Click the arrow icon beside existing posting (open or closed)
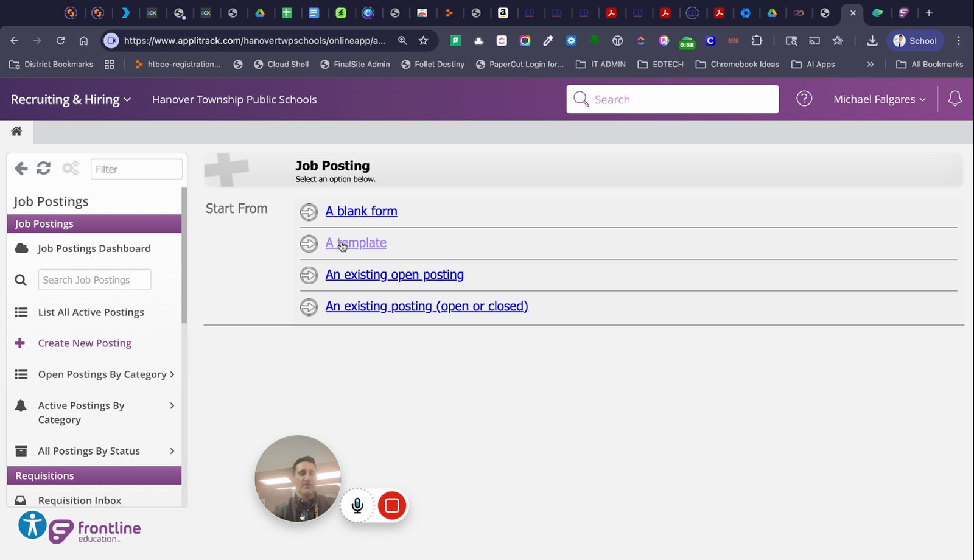The width and height of the screenshot is (974, 560). [309, 307]
